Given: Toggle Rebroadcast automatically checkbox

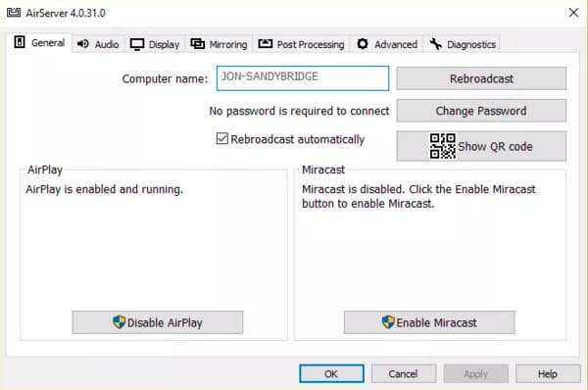Looking at the screenshot, I should [x=222, y=138].
